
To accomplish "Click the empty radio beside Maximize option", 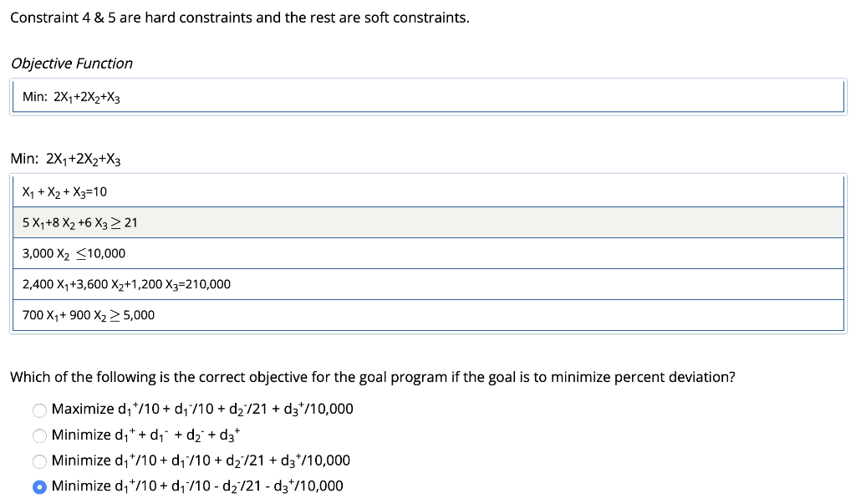I will point(39,410).
